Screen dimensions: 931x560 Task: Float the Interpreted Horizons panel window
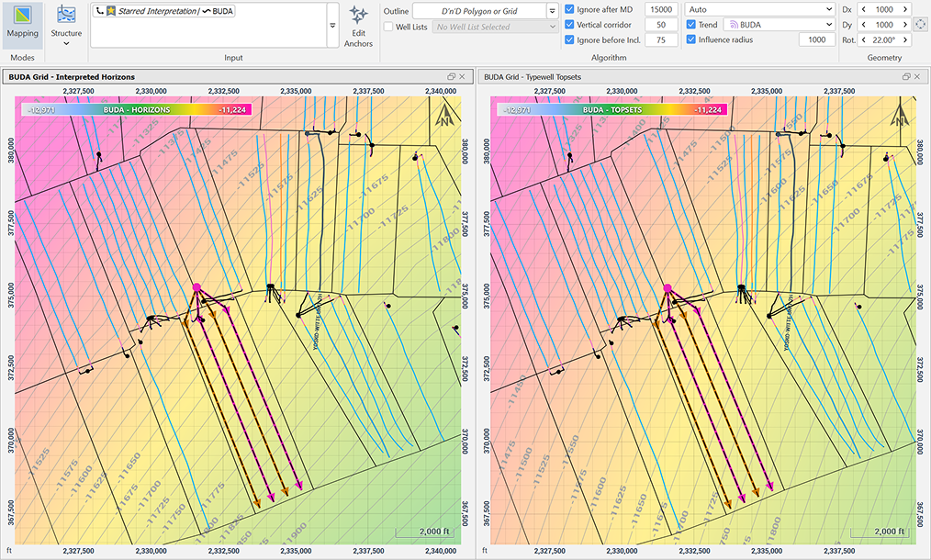(451, 76)
